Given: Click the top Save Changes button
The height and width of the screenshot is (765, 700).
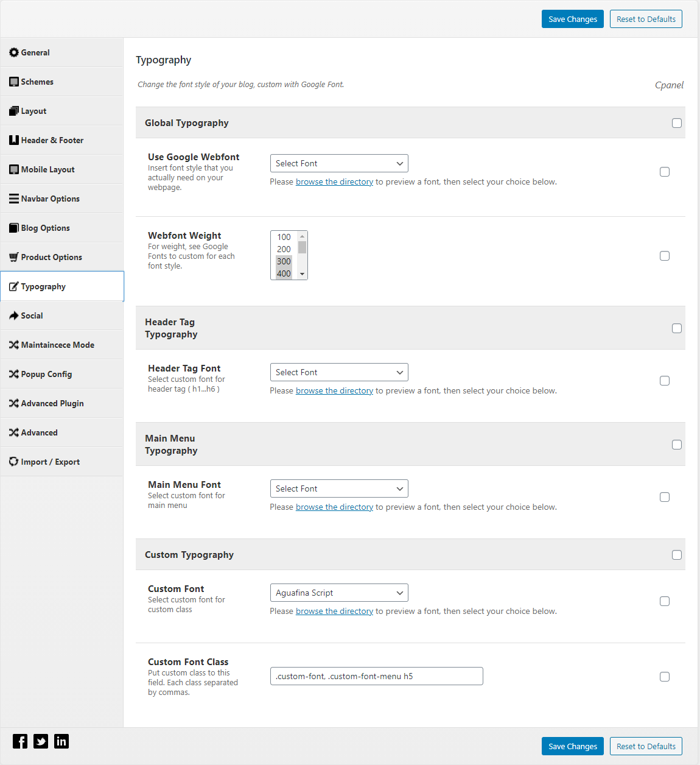Looking at the screenshot, I should (573, 19).
